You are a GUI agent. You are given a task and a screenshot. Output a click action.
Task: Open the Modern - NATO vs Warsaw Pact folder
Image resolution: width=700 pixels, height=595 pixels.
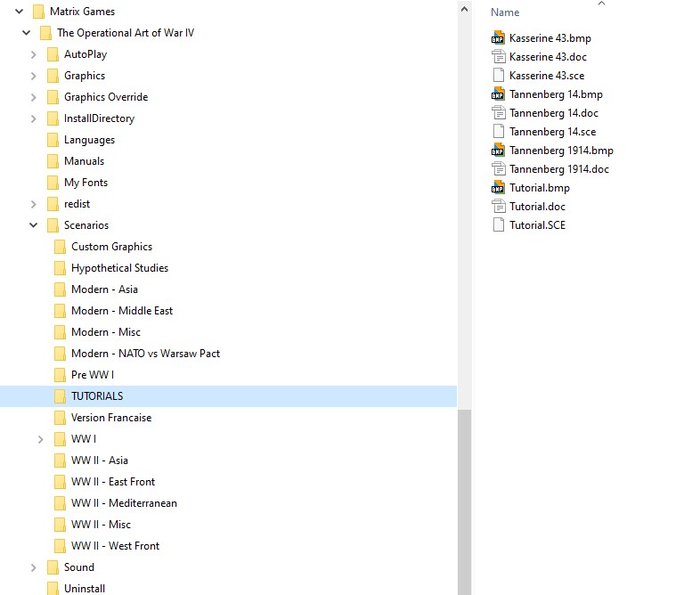pyautogui.click(x=145, y=354)
